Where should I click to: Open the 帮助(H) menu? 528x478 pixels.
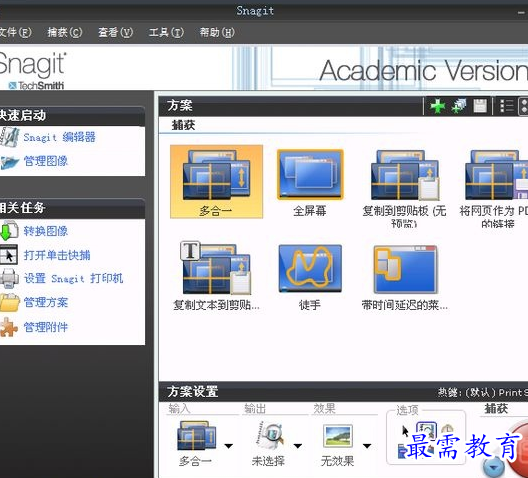click(x=217, y=32)
